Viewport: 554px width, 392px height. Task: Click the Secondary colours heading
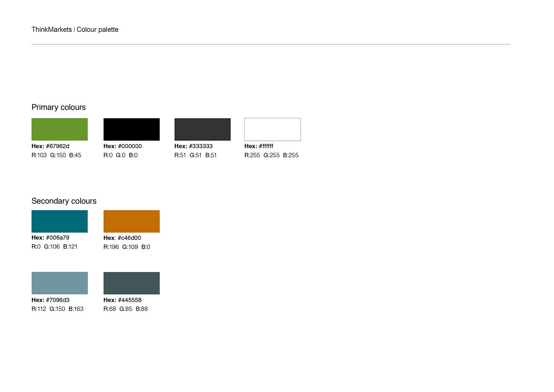[64, 201]
